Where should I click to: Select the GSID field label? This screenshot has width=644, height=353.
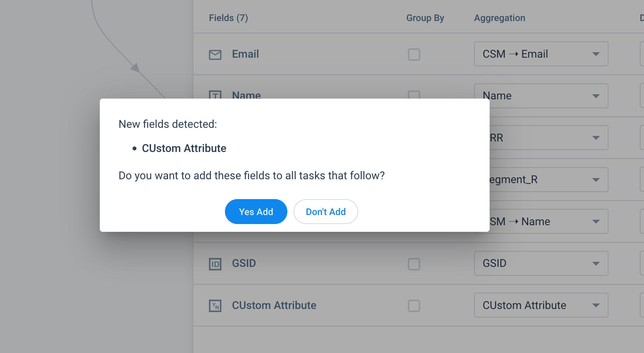point(244,263)
